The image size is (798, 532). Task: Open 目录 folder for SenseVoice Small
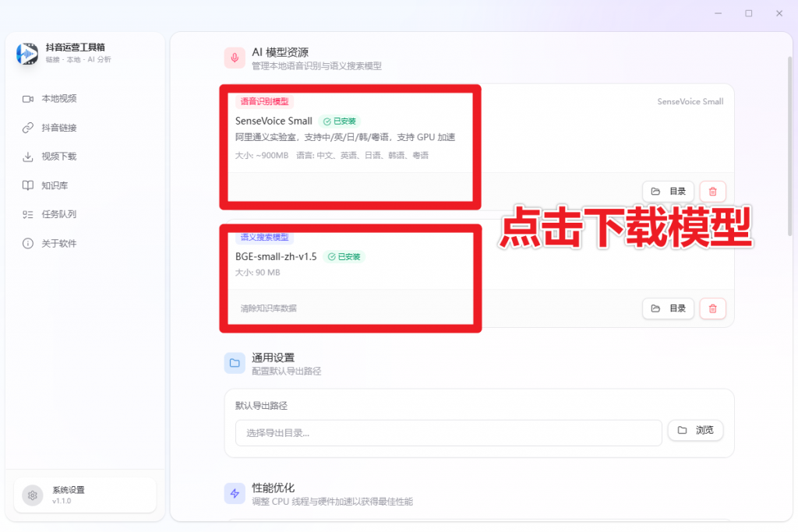click(x=668, y=192)
